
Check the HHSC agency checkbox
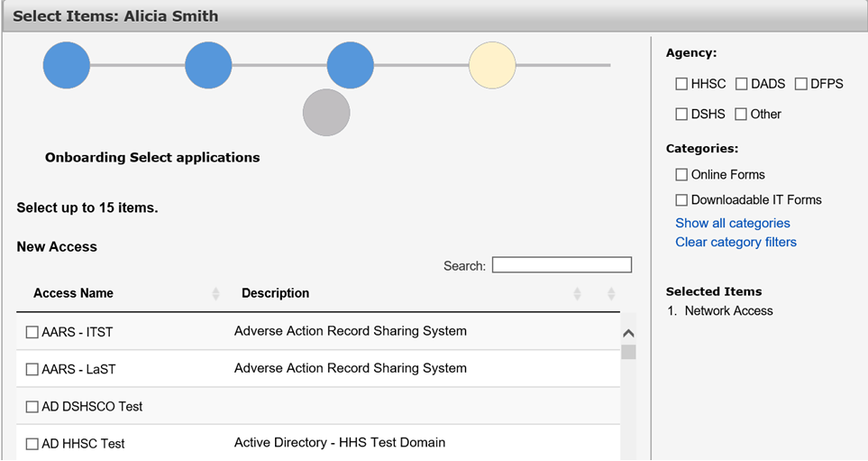click(681, 84)
